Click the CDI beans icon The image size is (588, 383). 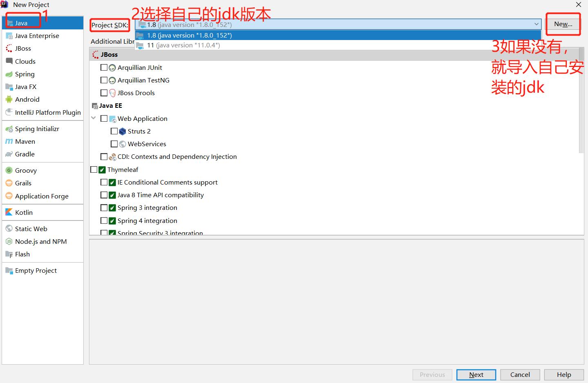112,157
